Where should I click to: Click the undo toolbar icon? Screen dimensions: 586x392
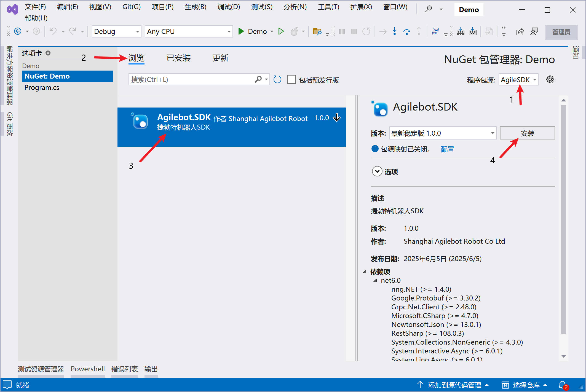click(53, 31)
